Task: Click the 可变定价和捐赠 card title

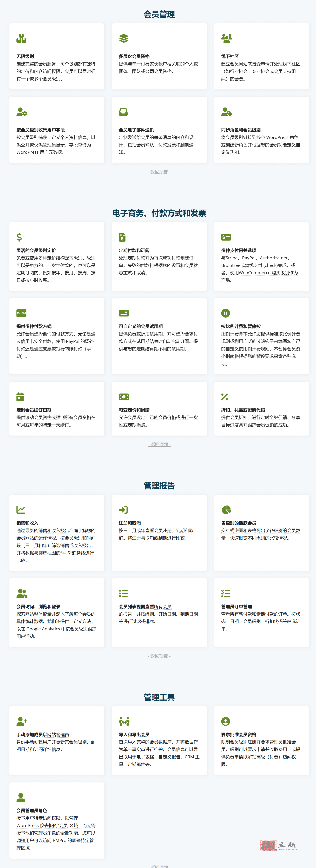Action: [134, 410]
